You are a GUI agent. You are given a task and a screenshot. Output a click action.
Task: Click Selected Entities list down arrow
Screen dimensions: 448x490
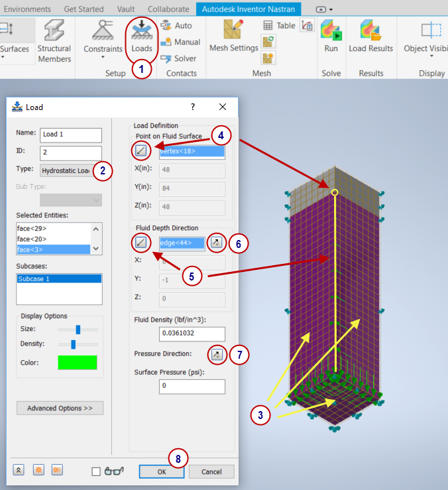coord(96,249)
